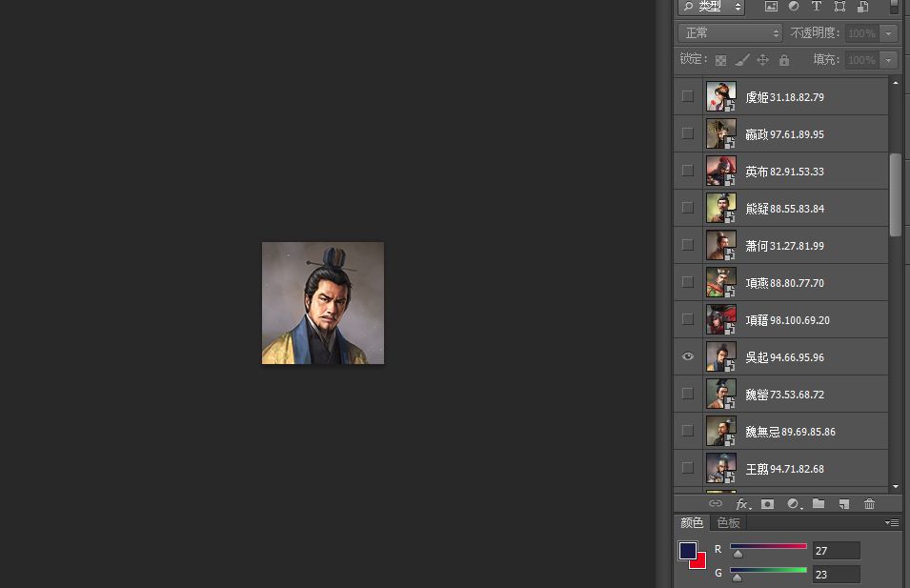Click the portrait image on the canvas
This screenshot has width=910, height=588.
point(323,303)
